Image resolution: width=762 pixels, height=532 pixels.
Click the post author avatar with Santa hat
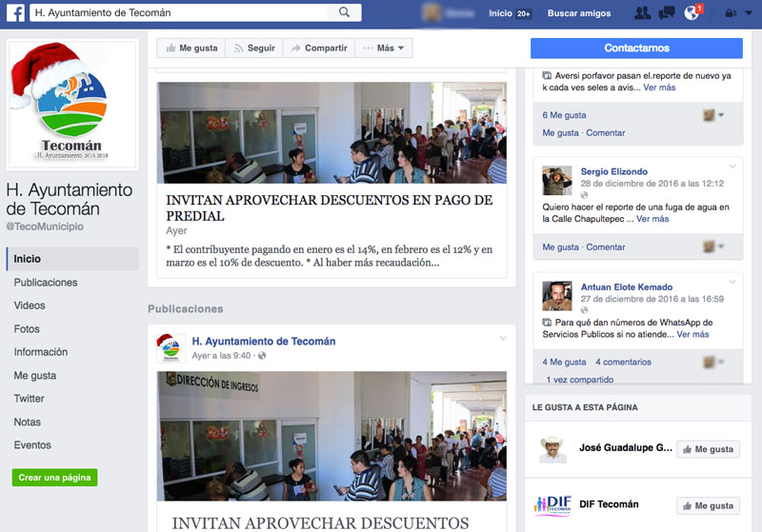[x=170, y=348]
